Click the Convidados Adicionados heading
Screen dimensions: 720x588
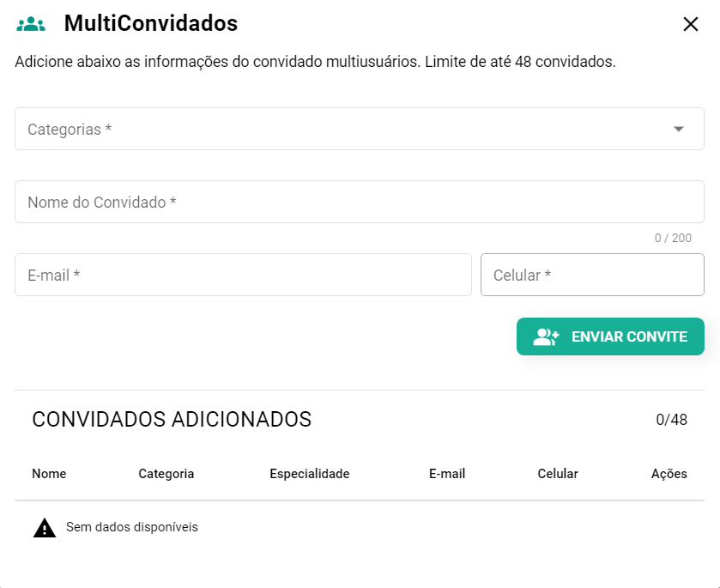(172, 420)
